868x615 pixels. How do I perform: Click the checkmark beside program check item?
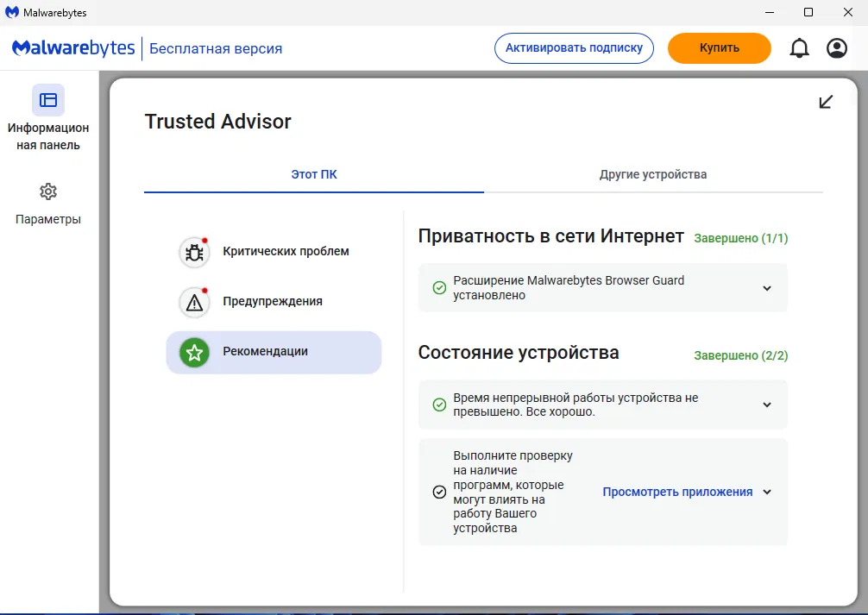point(439,492)
